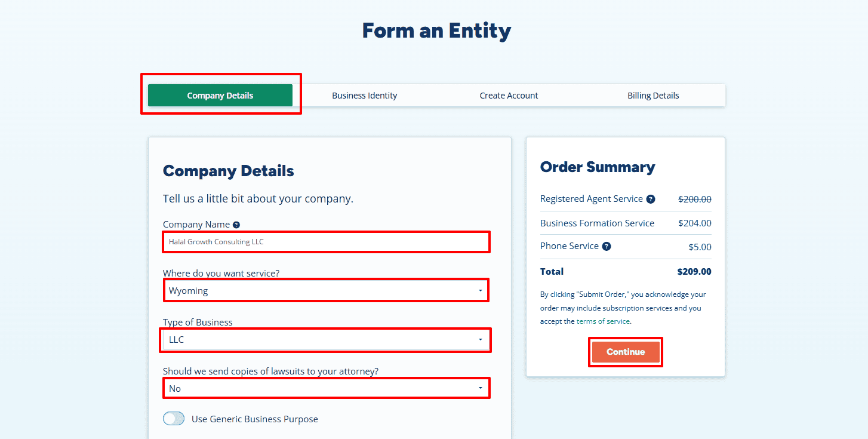Open the lawsuits copies to attorney dropdown

point(326,388)
